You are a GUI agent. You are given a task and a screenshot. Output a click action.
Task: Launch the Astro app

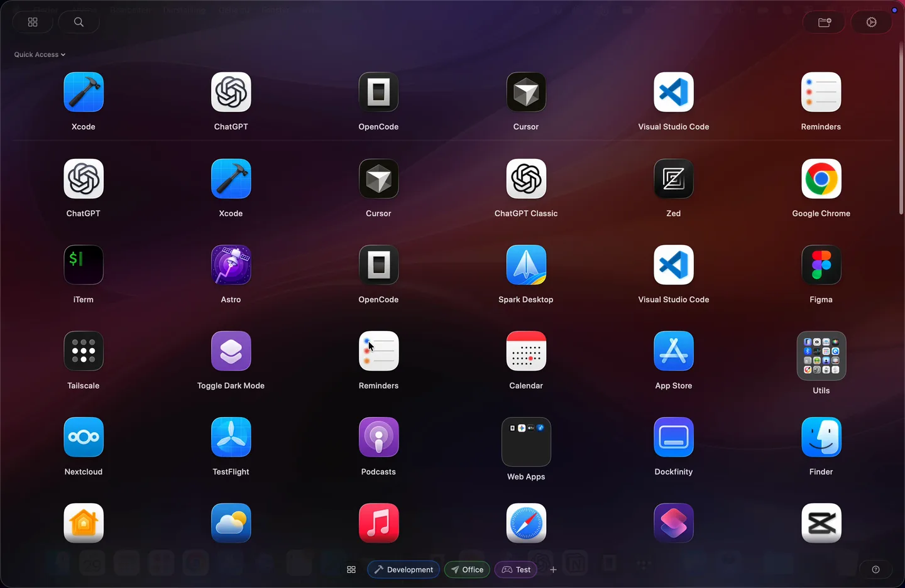[x=231, y=265]
